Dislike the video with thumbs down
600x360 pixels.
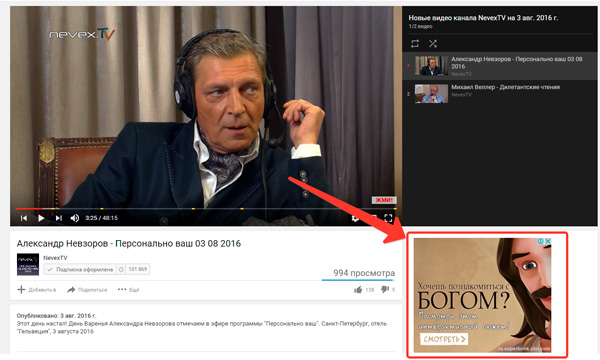[385, 290]
